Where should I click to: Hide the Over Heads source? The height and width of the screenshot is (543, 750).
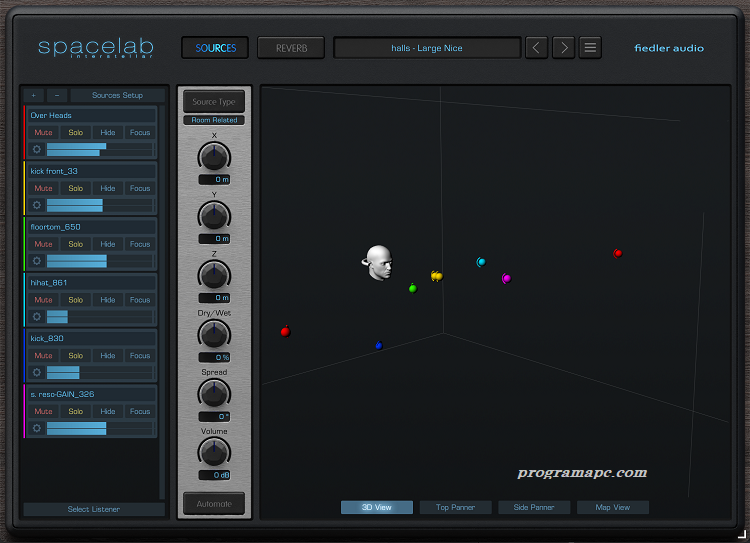pos(108,133)
